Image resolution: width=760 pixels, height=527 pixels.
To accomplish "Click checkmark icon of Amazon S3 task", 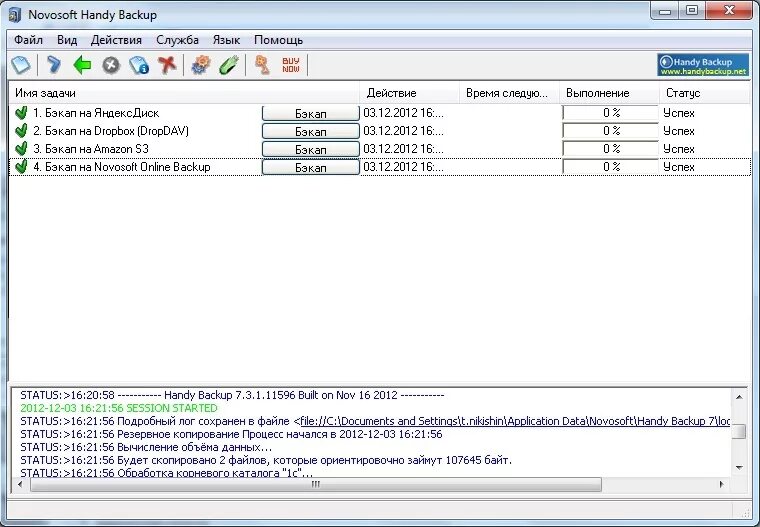I will [21, 149].
